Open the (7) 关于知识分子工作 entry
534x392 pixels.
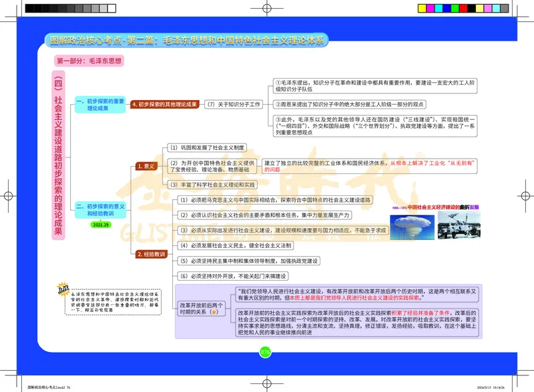pyautogui.click(x=233, y=103)
